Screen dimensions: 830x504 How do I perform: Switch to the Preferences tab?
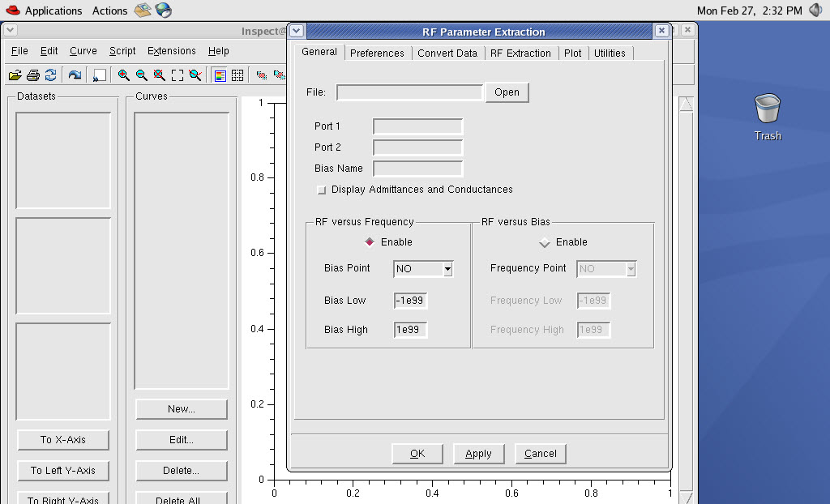coord(377,53)
